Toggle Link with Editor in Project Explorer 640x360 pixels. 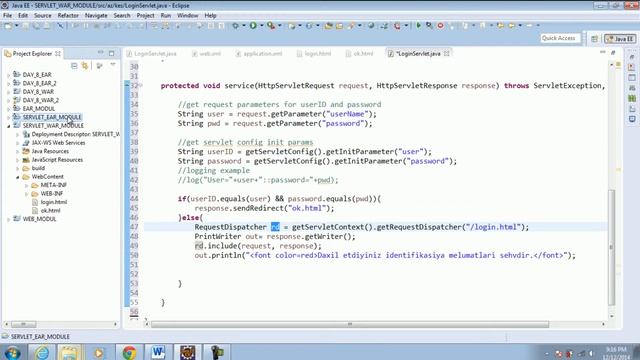(85, 66)
